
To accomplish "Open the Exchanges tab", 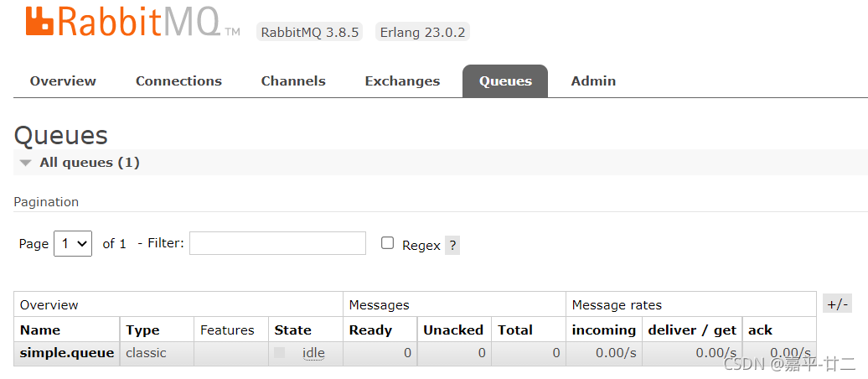I will tap(402, 80).
